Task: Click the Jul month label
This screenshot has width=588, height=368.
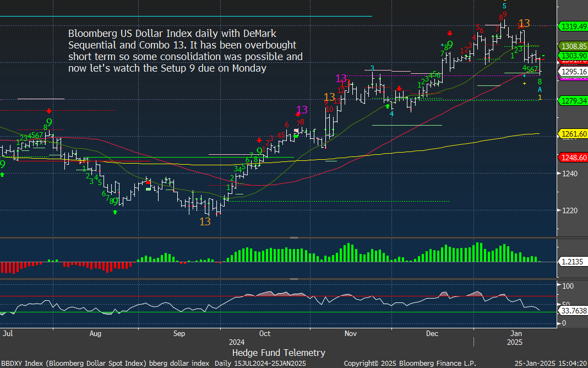Action: point(8,333)
